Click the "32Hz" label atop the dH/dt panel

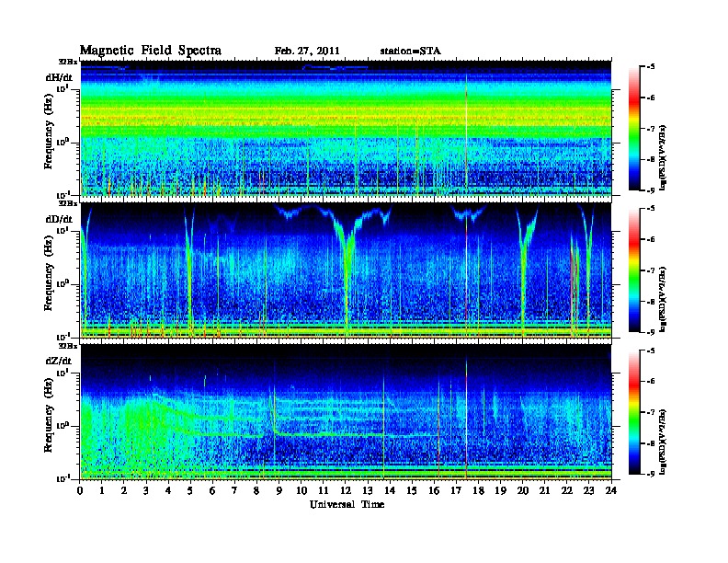[x=67, y=62]
